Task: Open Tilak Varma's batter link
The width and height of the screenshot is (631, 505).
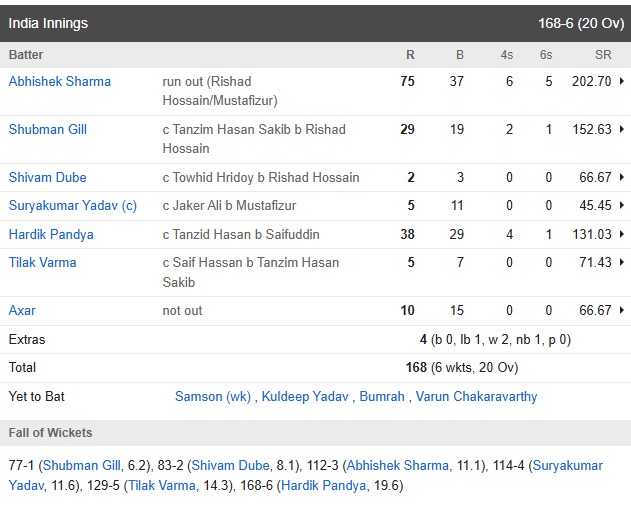Action: point(43,263)
